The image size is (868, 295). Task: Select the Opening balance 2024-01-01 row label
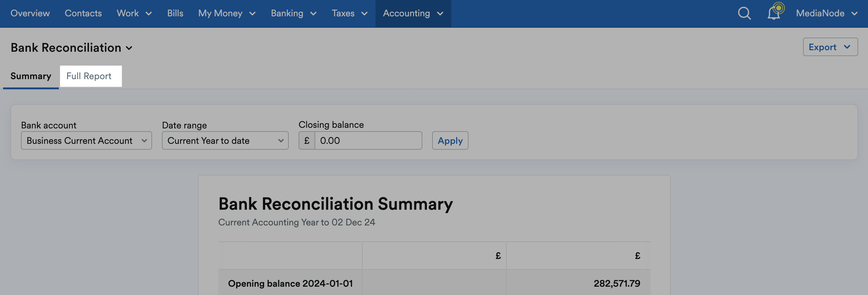tap(290, 283)
